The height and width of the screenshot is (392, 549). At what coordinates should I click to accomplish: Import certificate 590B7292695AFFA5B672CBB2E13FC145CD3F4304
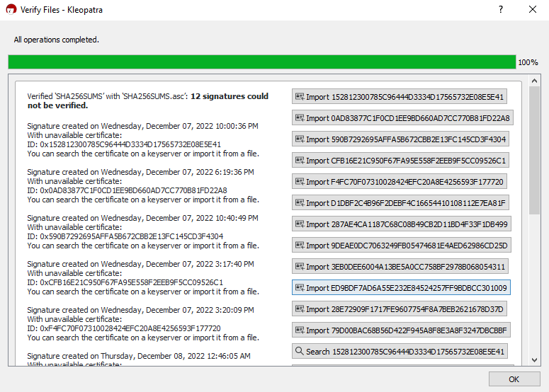pos(400,139)
